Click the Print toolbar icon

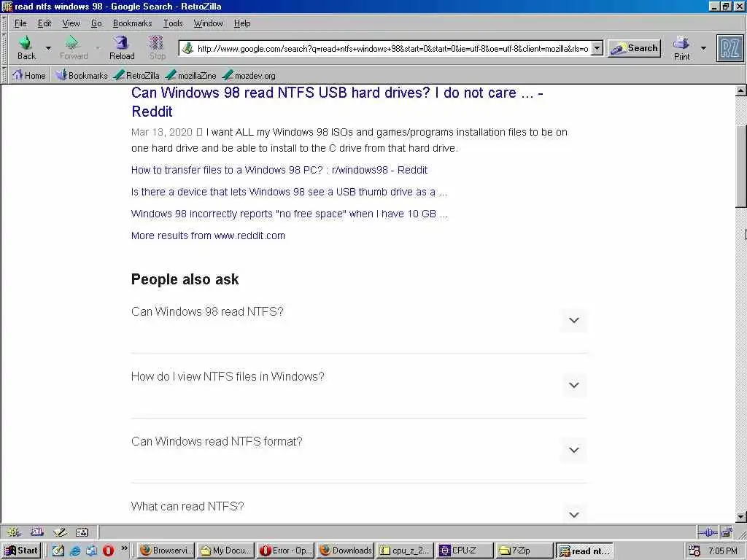coord(681,48)
